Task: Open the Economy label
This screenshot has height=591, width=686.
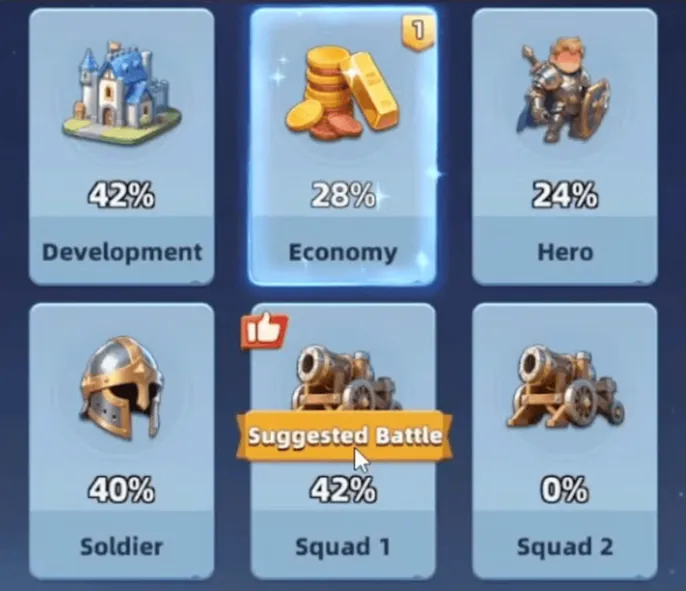Action: [x=343, y=253]
